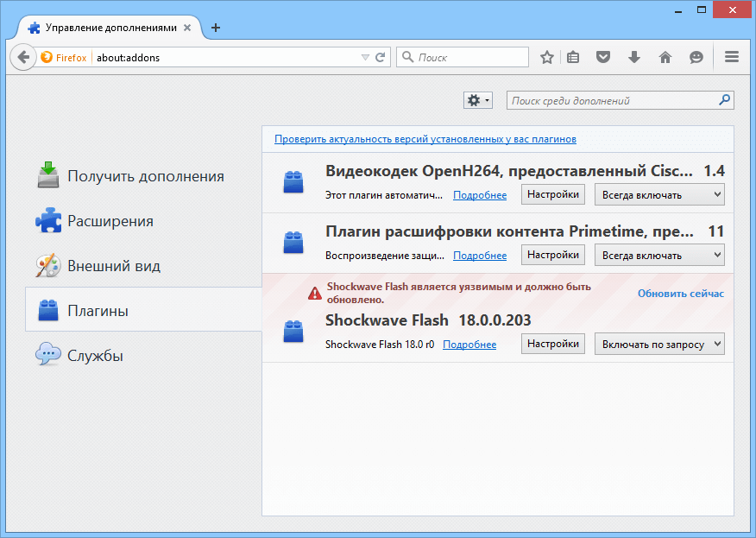Click the back navigation arrow button
Viewport: 756px width, 538px height.
coord(23,58)
